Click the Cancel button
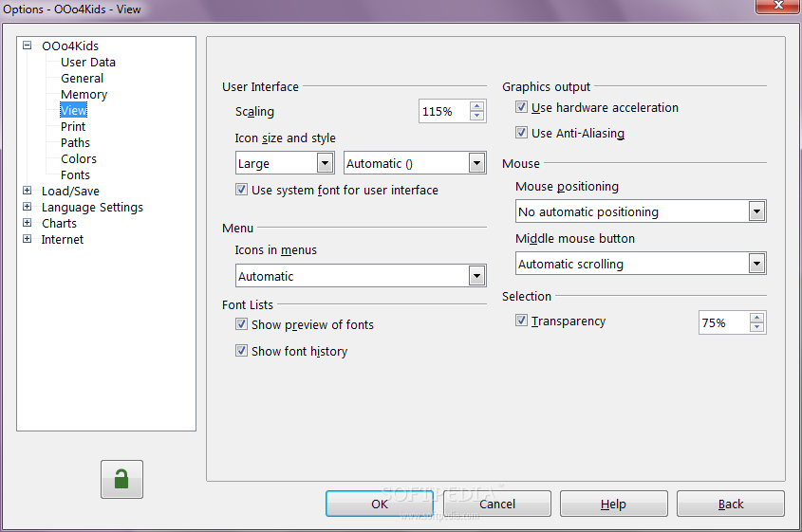 (497, 504)
